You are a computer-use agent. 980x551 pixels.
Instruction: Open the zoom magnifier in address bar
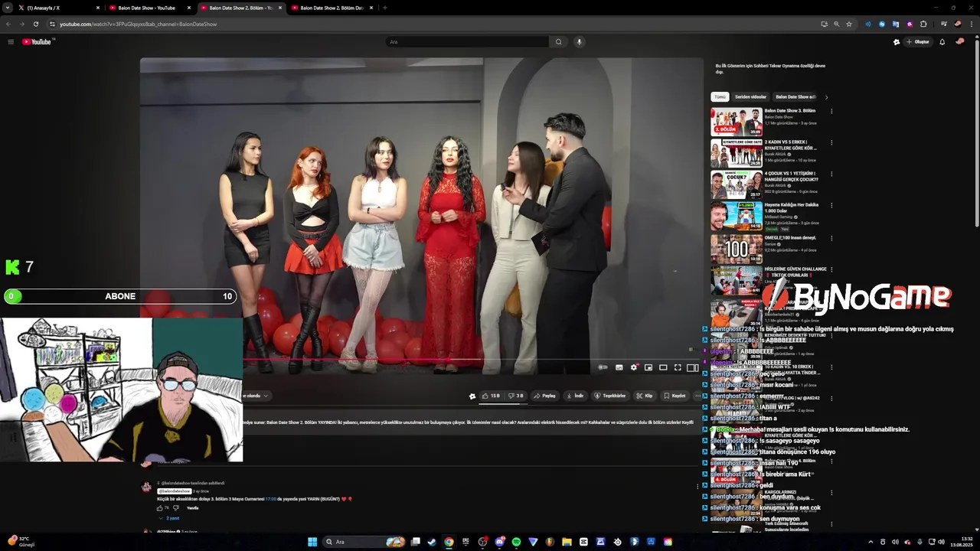point(836,24)
